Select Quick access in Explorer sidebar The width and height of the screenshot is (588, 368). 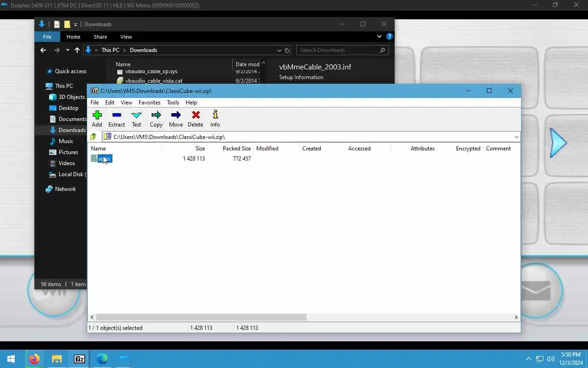click(x=67, y=71)
